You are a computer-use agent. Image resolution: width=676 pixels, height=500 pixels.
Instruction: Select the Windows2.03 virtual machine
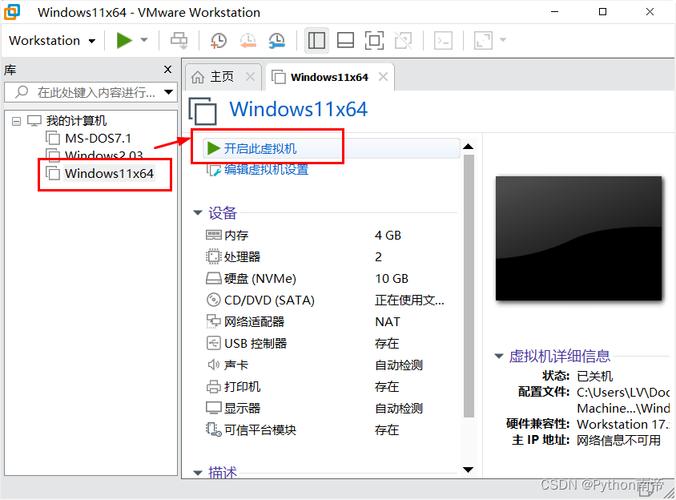(x=104, y=154)
